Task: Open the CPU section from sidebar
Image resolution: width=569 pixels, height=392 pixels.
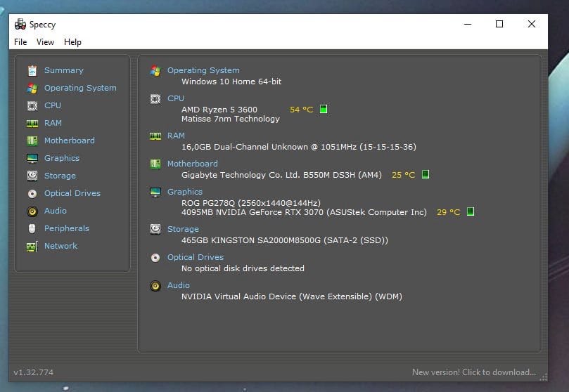Action: pyautogui.click(x=53, y=105)
